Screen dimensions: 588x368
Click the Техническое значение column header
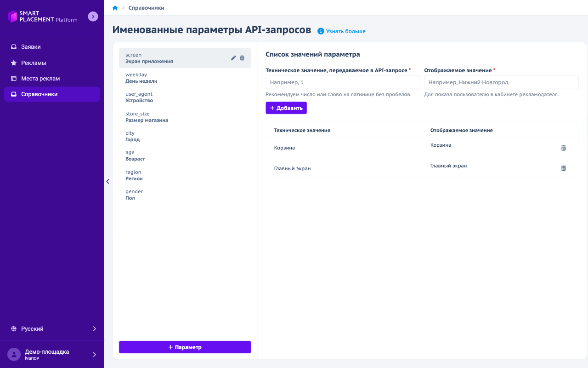pos(302,130)
